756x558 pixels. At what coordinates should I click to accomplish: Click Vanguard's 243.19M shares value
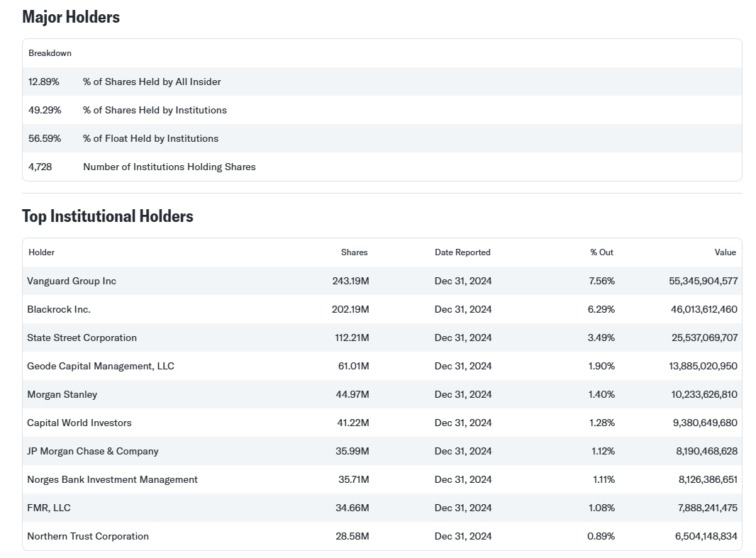[350, 281]
